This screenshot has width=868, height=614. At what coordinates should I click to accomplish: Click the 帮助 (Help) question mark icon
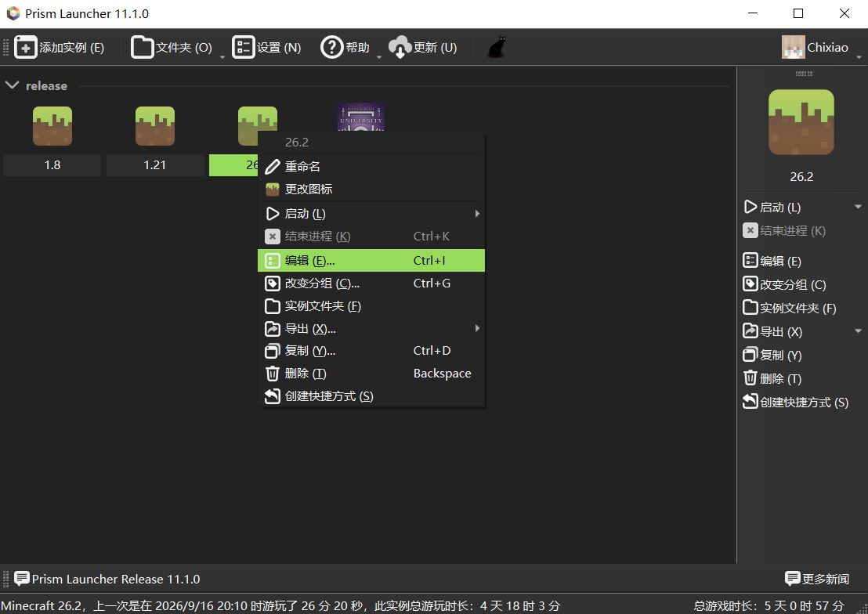tap(332, 47)
